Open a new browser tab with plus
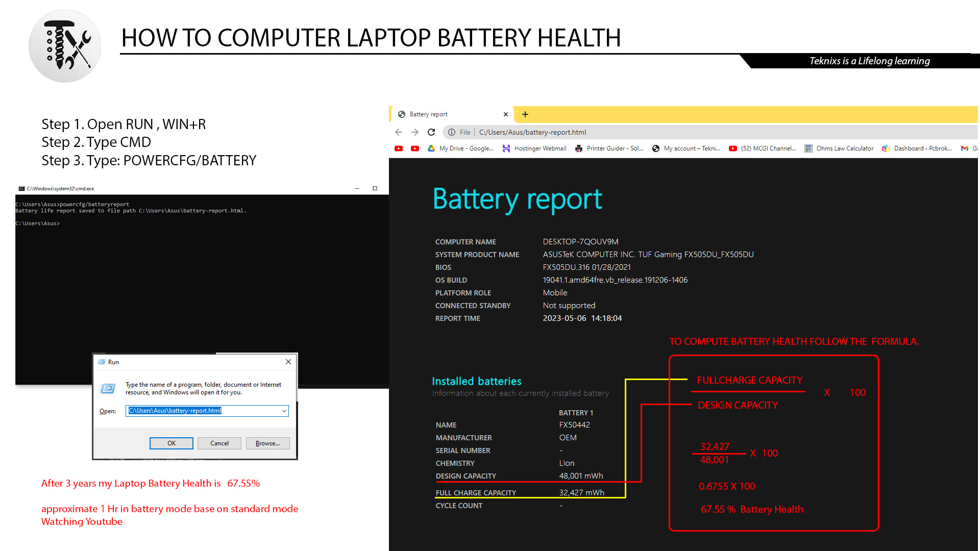 pyautogui.click(x=525, y=114)
